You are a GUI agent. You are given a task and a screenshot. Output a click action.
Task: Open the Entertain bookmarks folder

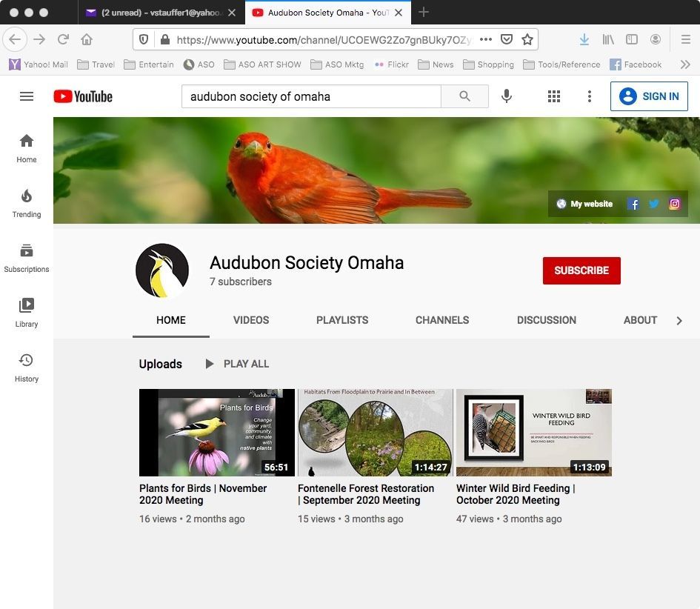[149, 64]
